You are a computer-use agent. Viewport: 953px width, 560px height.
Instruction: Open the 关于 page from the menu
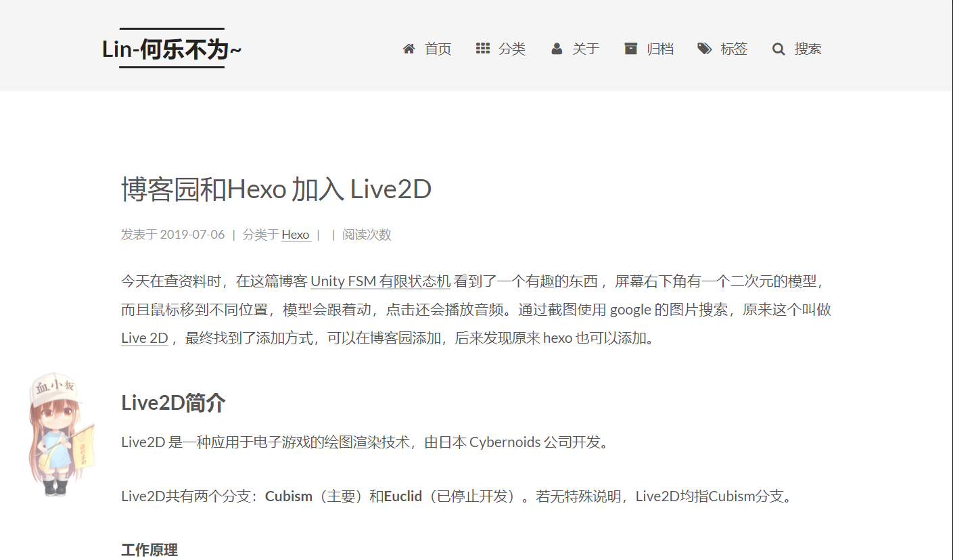tap(586, 49)
